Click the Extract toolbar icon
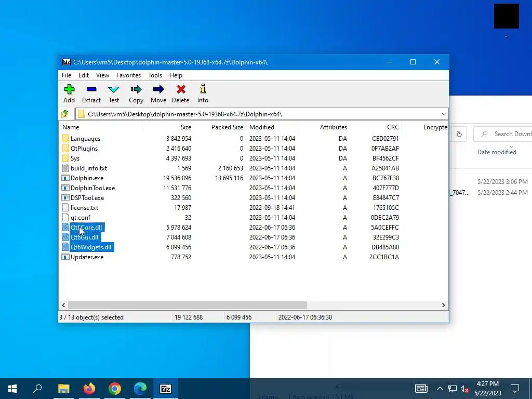Screen dimensions: 532x399 pyautogui.click(x=91, y=89)
